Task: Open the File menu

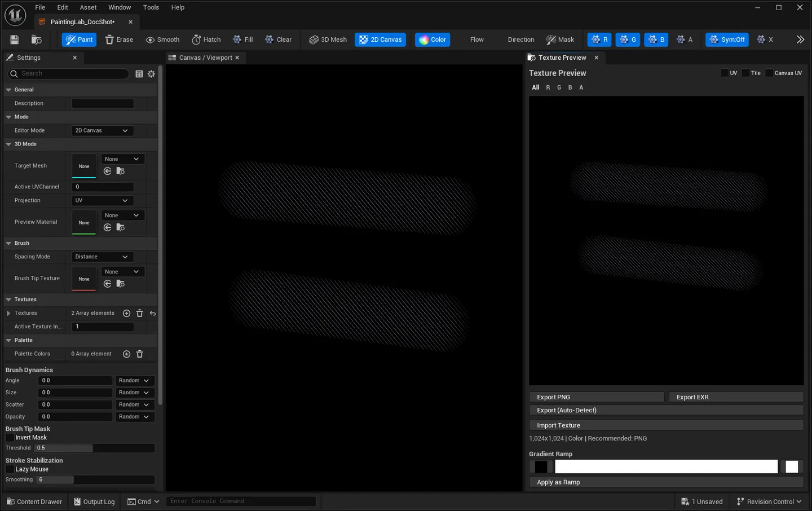Action: point(40,7)
